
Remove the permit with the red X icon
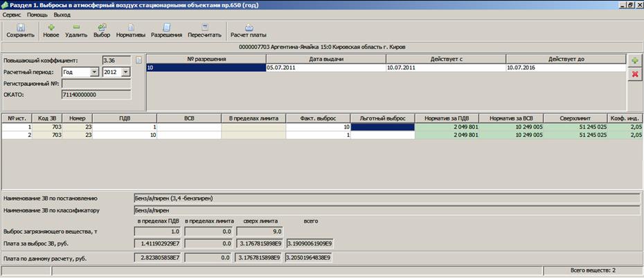(634, 75)
